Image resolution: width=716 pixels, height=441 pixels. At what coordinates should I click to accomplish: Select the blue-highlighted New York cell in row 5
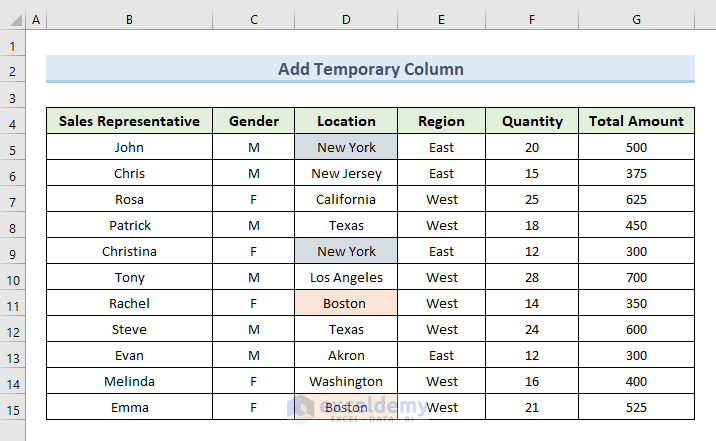[346, 147]
